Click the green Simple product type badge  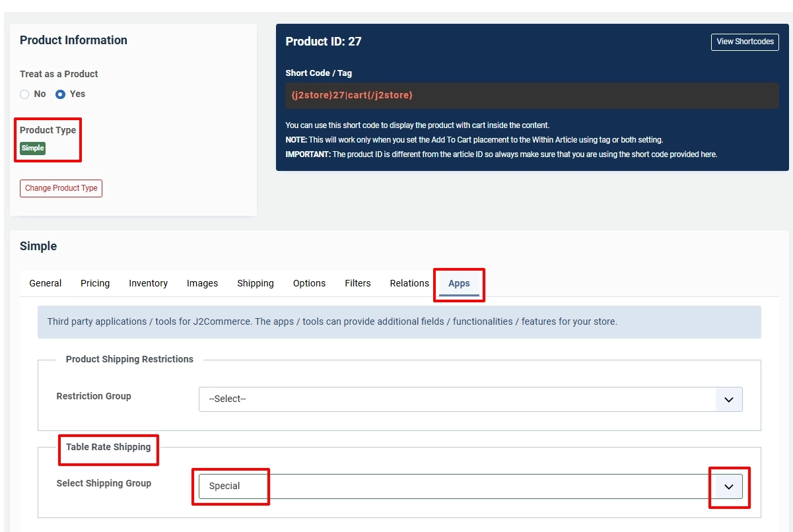[x=32, y=149]
